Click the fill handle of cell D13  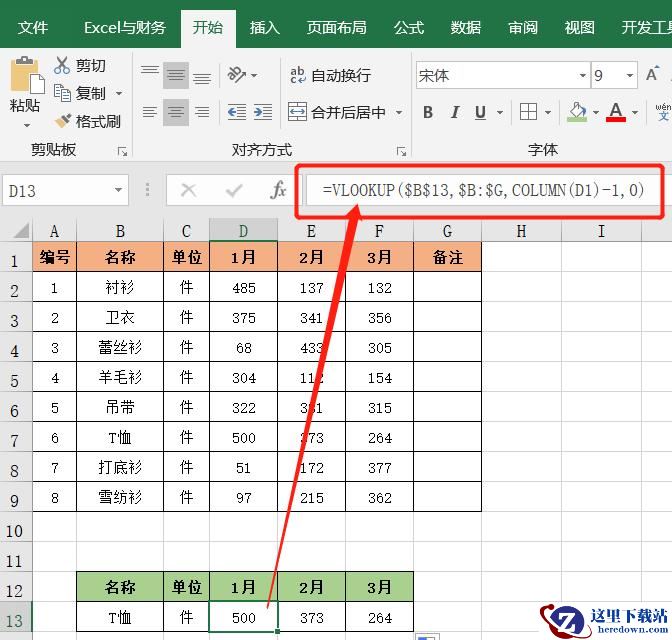(x=278, y=631)
